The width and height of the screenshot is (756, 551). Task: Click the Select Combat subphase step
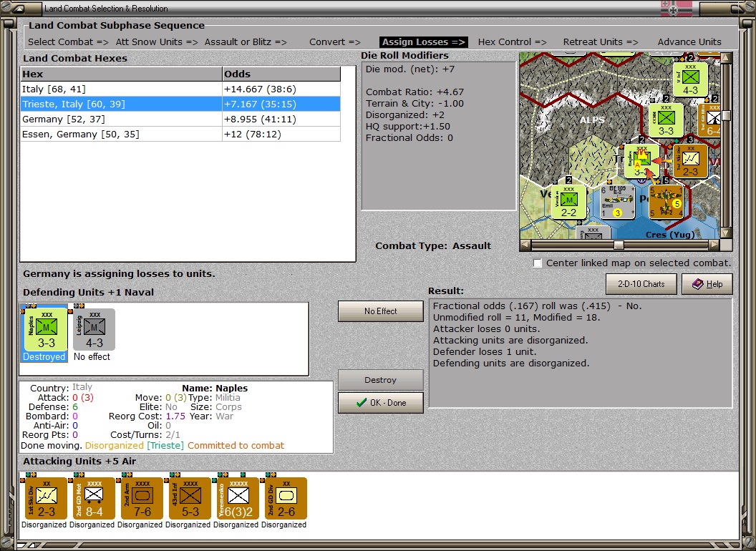point(68,42)
